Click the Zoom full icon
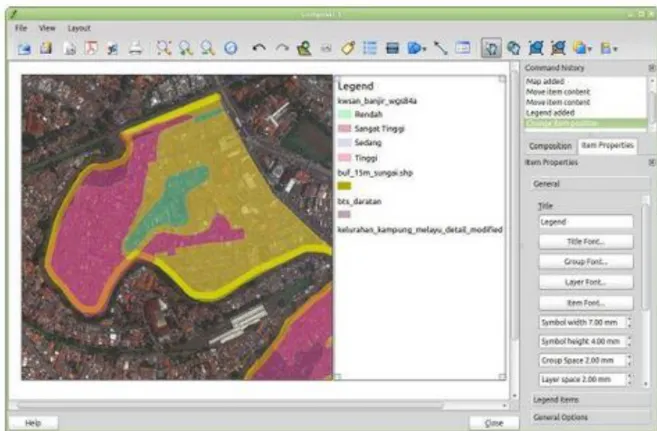This screenshot has height=431, width=657. click(x=163, y=48)
